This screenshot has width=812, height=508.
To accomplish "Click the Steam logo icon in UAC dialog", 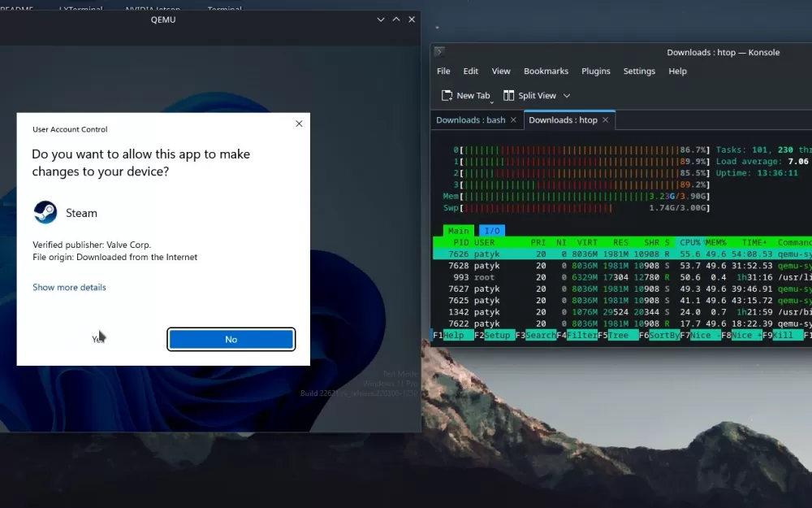I will [45, 212].
